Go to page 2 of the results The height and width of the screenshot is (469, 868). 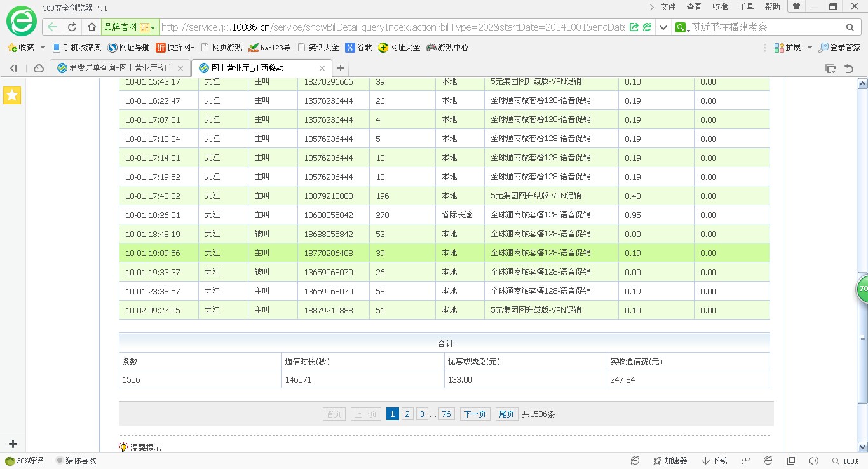tap(407, 414)
